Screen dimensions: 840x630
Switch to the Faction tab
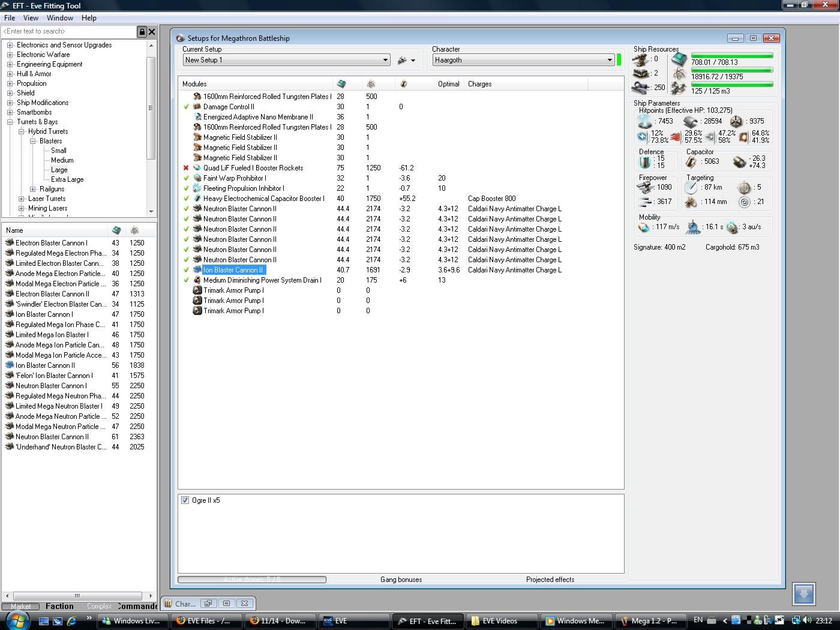pyautogui.click(x=59, y=606)
